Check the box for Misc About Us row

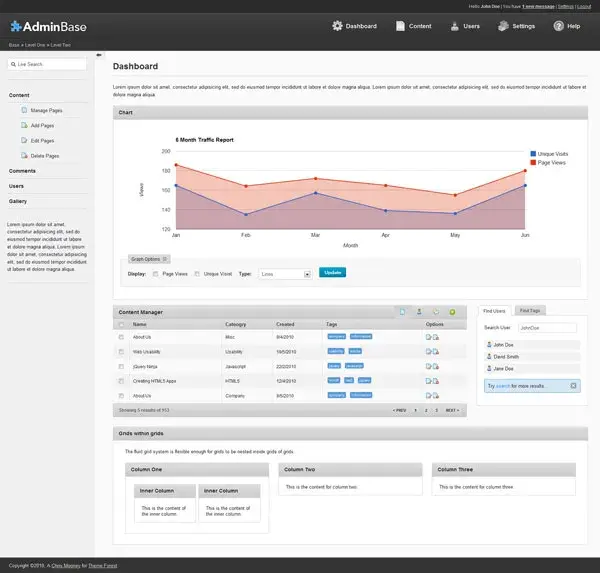[121, 337]
